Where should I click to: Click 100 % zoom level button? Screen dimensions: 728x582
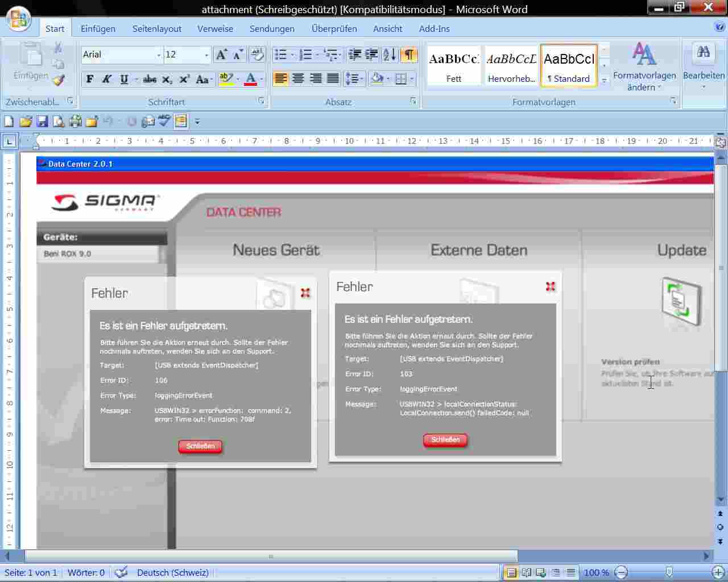597,572
